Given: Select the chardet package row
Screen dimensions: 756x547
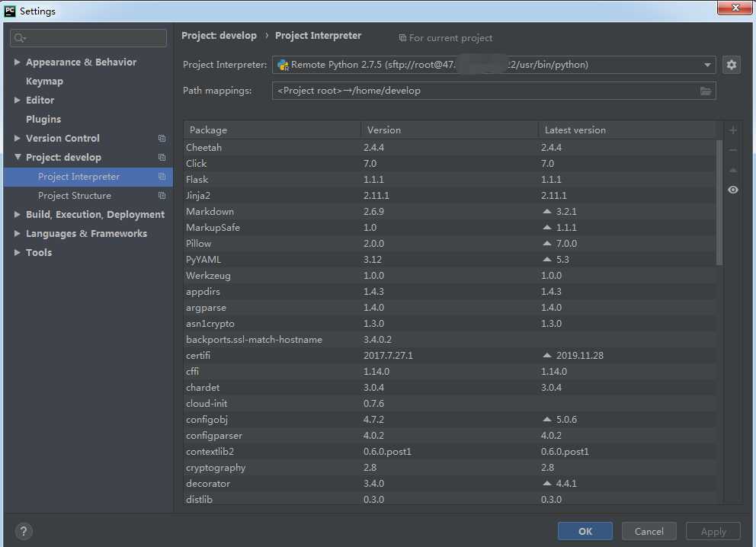Looking at the screenshot, I should pyautogui.click(x=450, y=387).
